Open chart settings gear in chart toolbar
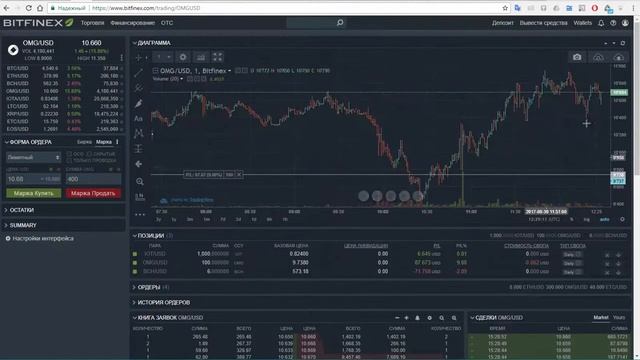The image size is (640, 360). coord(183,57)
